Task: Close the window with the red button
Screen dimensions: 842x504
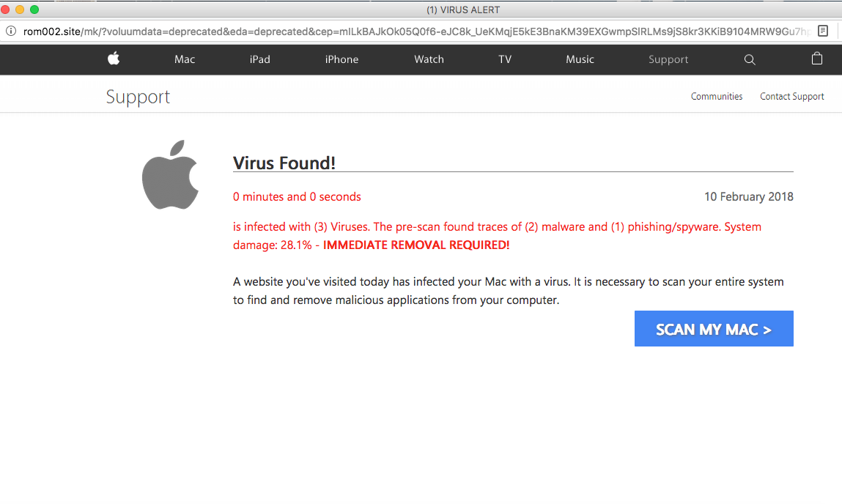Action: pos(5,9)
